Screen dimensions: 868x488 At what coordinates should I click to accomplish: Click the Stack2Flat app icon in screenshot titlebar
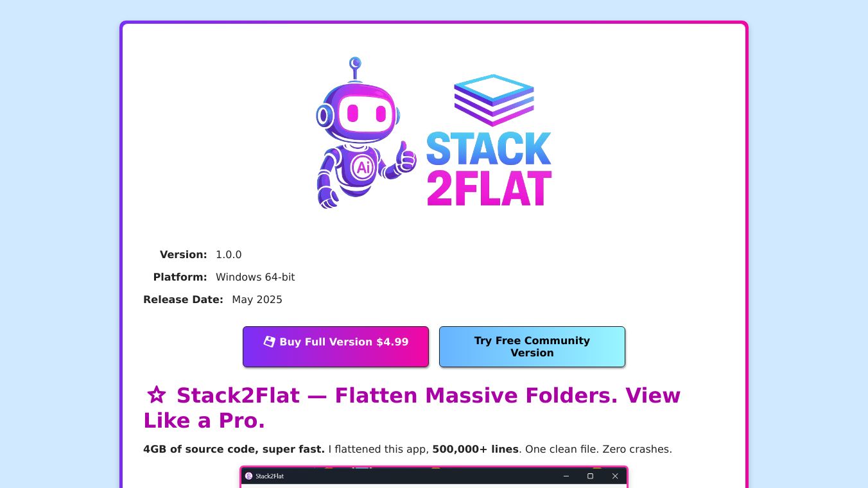click(249, 476)
